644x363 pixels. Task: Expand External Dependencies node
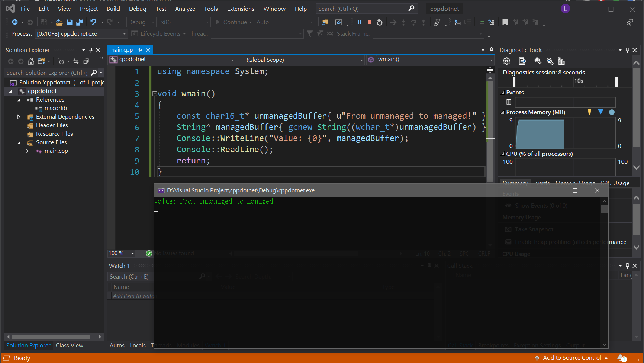click(19, 117)
